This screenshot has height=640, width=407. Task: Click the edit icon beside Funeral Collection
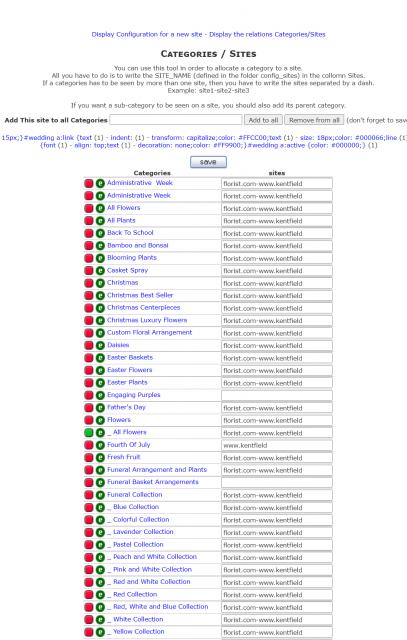[x=100, y=495]
